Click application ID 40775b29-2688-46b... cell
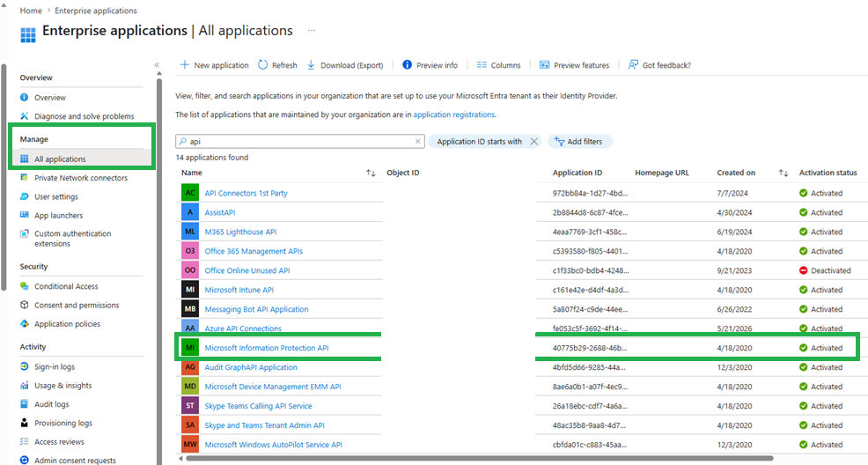The image size is (868, 465). (x=590, y=348)
